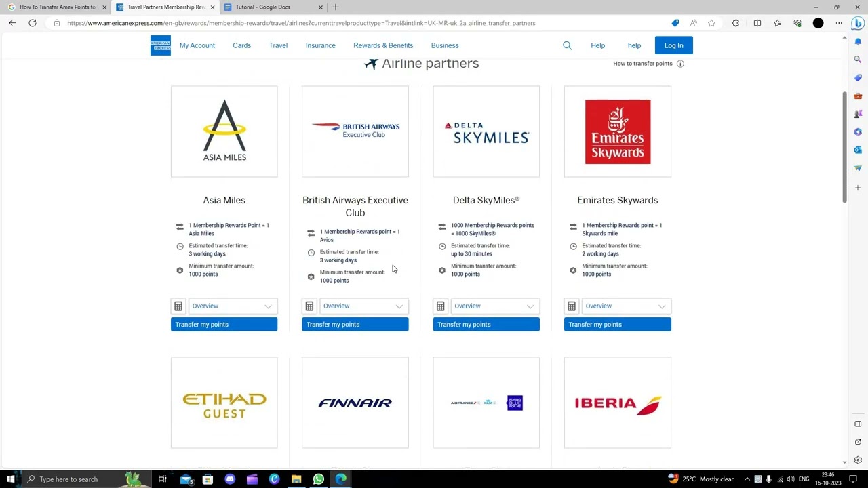The image size is (868, 488).
Task: Go back with the browser back arrow
Action: [x=12, y=23]
